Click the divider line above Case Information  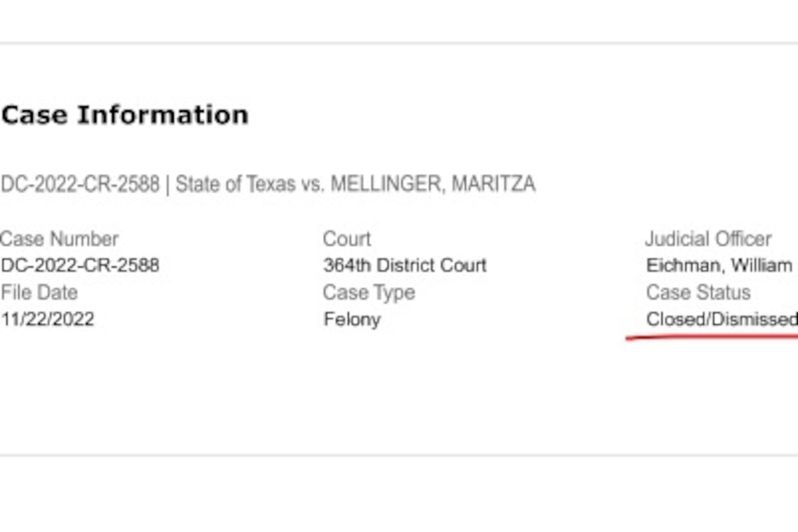399,43
